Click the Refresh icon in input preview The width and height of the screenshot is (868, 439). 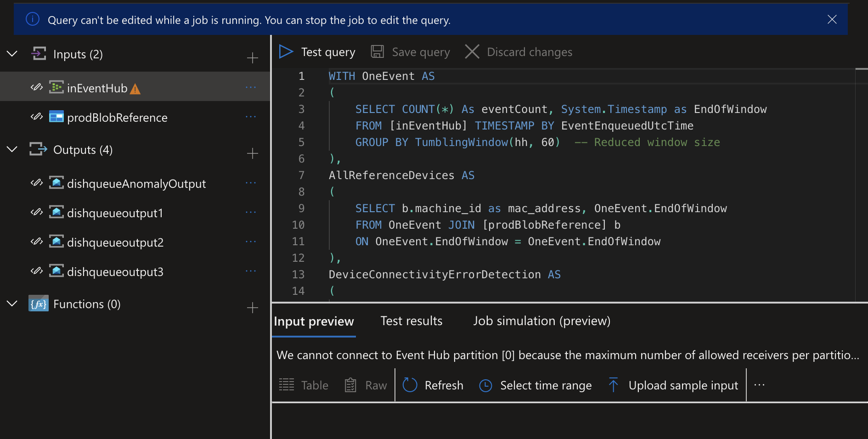[x=410, y=385]
